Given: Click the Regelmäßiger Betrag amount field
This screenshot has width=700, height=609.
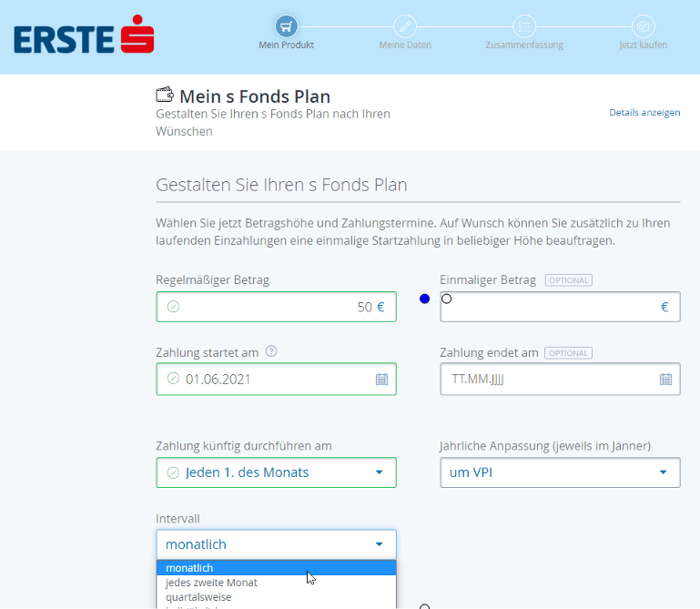Looking at the screenshot, I should click(x=277, y=307).
